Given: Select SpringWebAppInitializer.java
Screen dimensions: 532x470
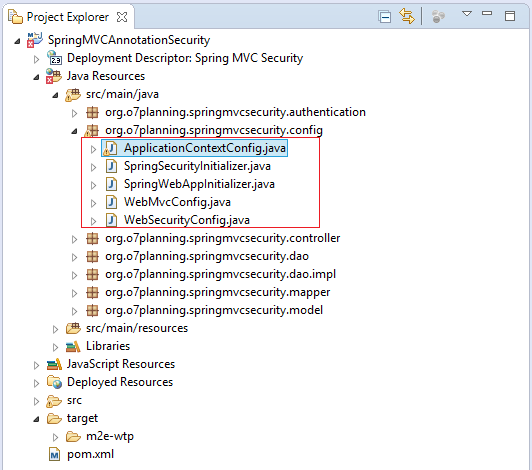Looking at the screenshot, I should 199,184.
